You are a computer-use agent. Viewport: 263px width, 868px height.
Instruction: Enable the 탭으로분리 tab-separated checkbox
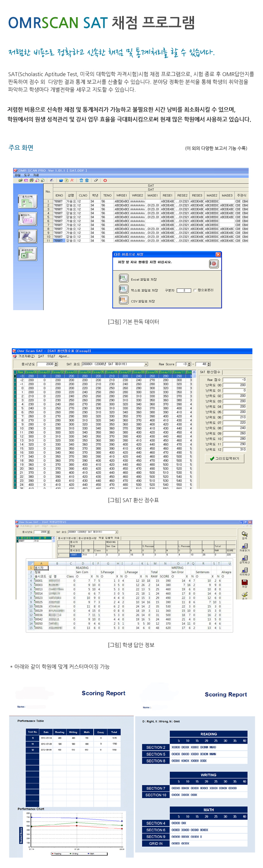click(x=195, y=290)
